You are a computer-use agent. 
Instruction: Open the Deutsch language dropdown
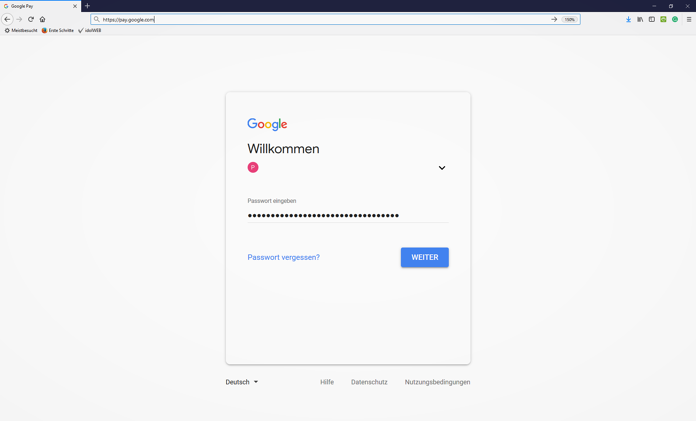[241, 382]
